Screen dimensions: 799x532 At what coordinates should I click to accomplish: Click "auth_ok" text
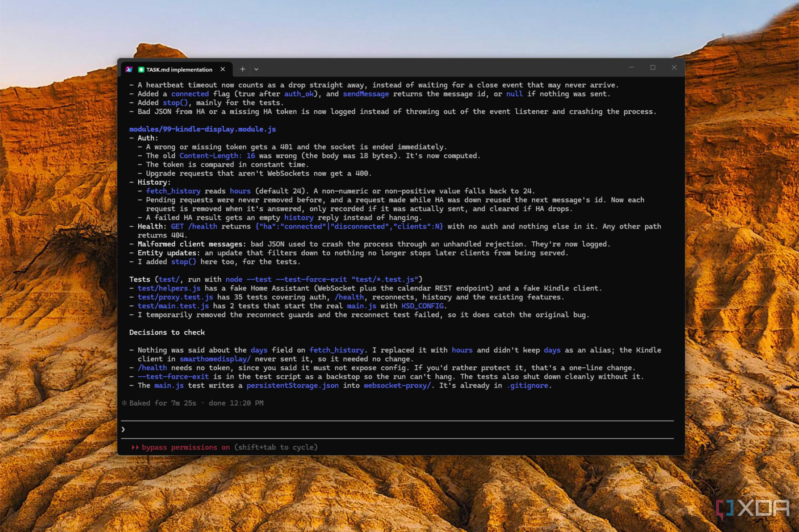point(299,94)
